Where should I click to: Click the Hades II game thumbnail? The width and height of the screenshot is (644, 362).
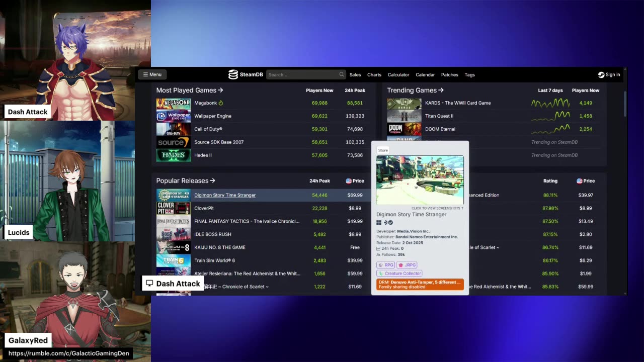coord(174,155)
